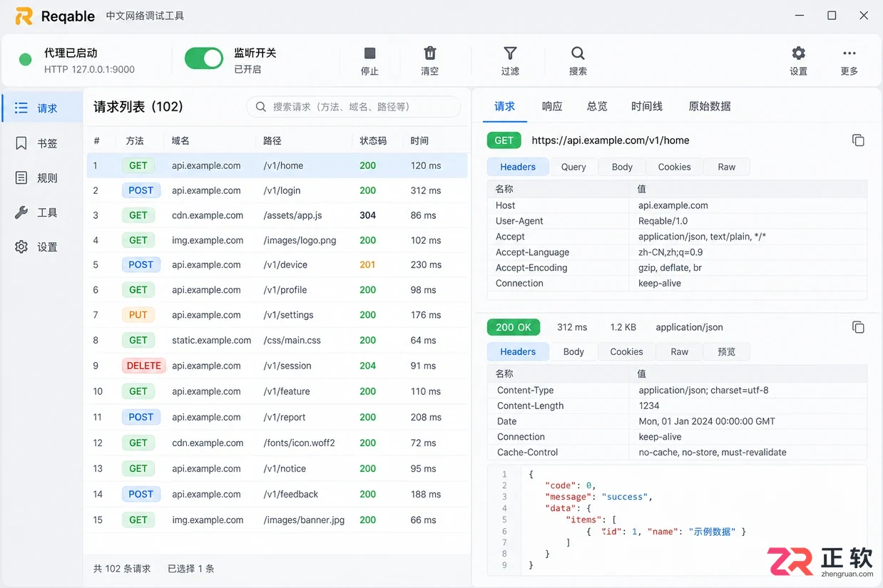The width and height of the screenshot is (883, 588).
Task: Toggle the 监听开关 switch off
Action: (204, 58)
